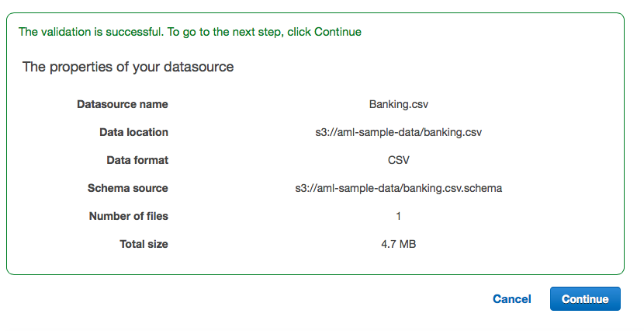
Task: Click the Cancel link
Action: click(x=511, y=299)
